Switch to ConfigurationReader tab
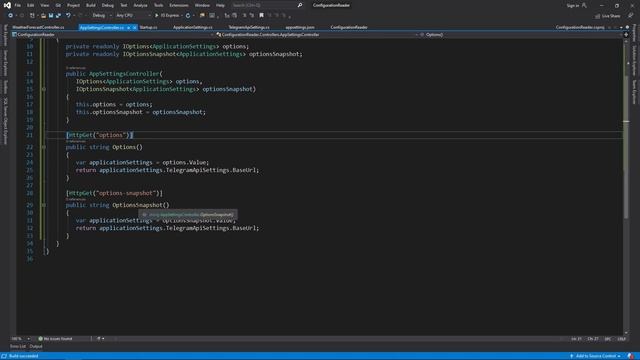 click(349, 27)
